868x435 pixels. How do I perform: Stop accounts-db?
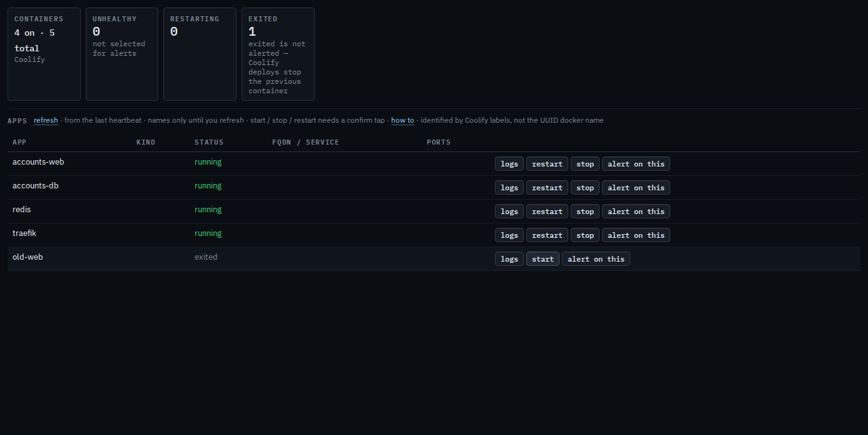585,188
